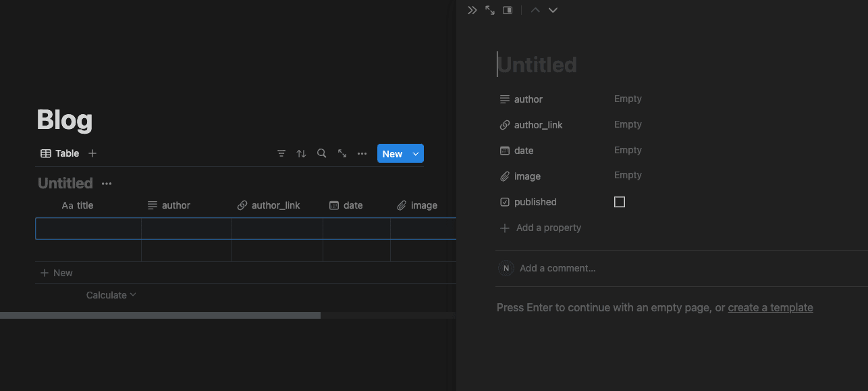Image resolution: width=868 pixels, height=391 pixels.
Task: Check the published checkbox
Action: click(x=620, y=201)
